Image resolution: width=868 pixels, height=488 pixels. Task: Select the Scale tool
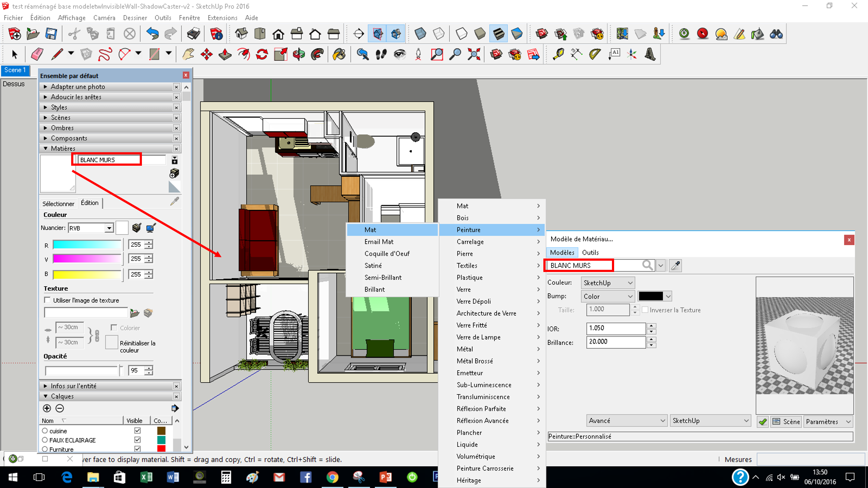280,54
